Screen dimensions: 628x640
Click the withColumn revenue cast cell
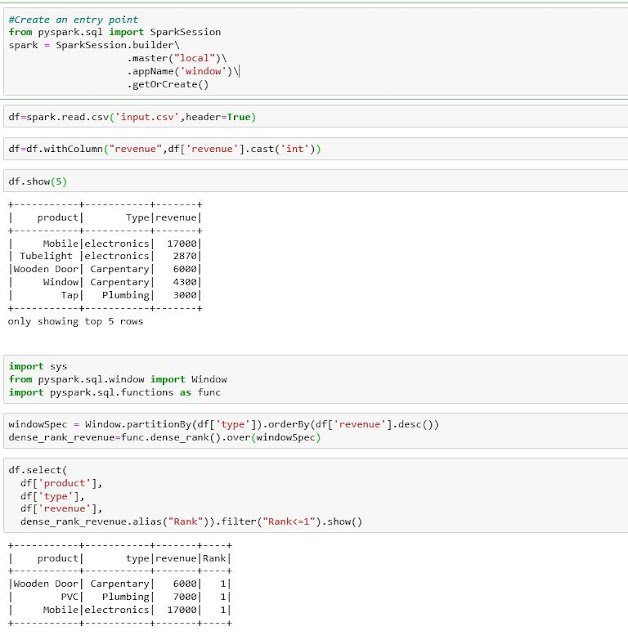pos(315,149)
